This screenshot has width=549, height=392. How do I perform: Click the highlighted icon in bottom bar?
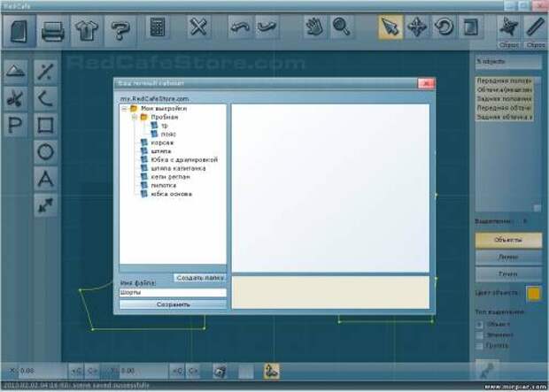click(271, 372)
